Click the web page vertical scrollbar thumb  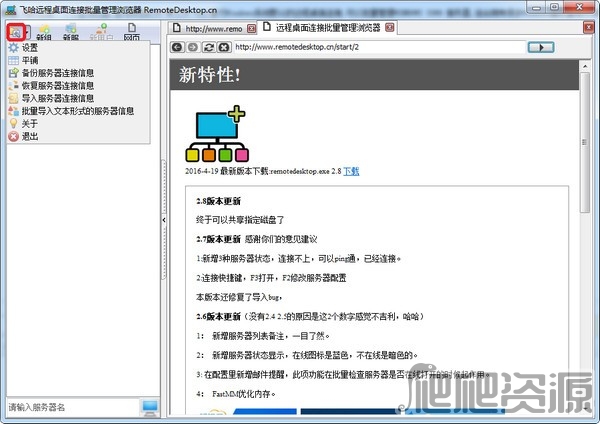(x=585, y=142)
